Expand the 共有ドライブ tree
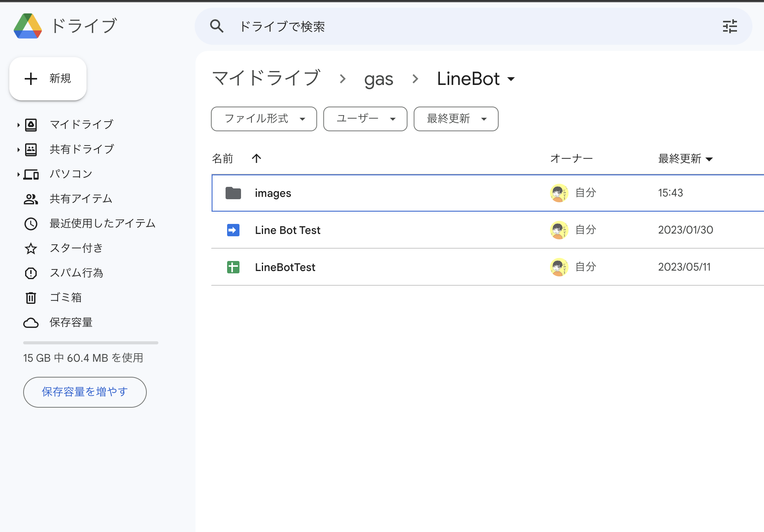Viewport: 764px width, 532px height. click(x=18, y=149)
